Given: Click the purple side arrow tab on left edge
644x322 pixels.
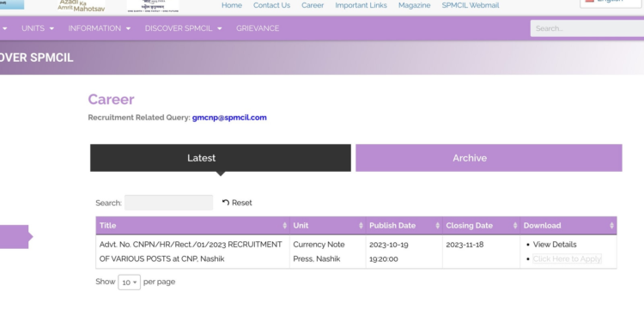Looking at the screenshot, I should pos(16,237).
